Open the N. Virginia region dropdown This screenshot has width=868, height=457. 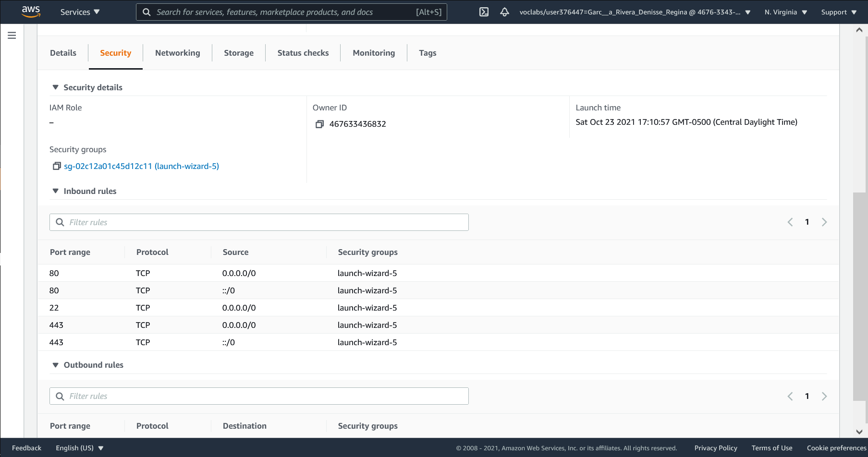[785, 12]
